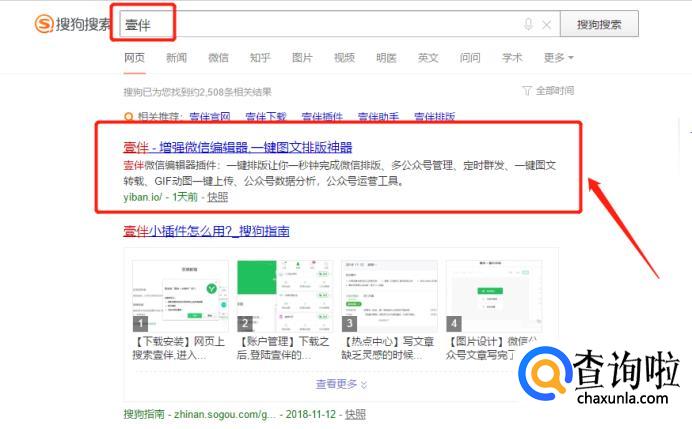This screenshot has height=429, width=692.
Task: Open result 壹伴 - 增强微信编辑器
Action: (237, 147)
